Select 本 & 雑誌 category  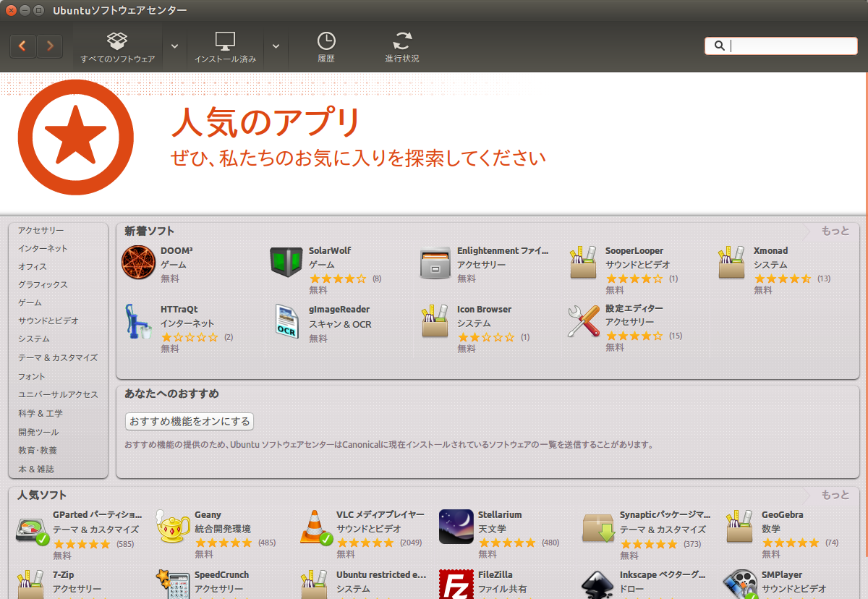tap(36, 469)
